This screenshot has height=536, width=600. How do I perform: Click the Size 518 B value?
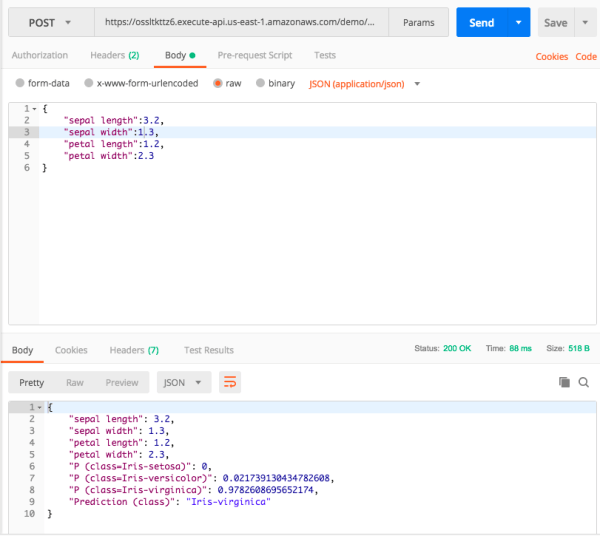coord(579,349)
